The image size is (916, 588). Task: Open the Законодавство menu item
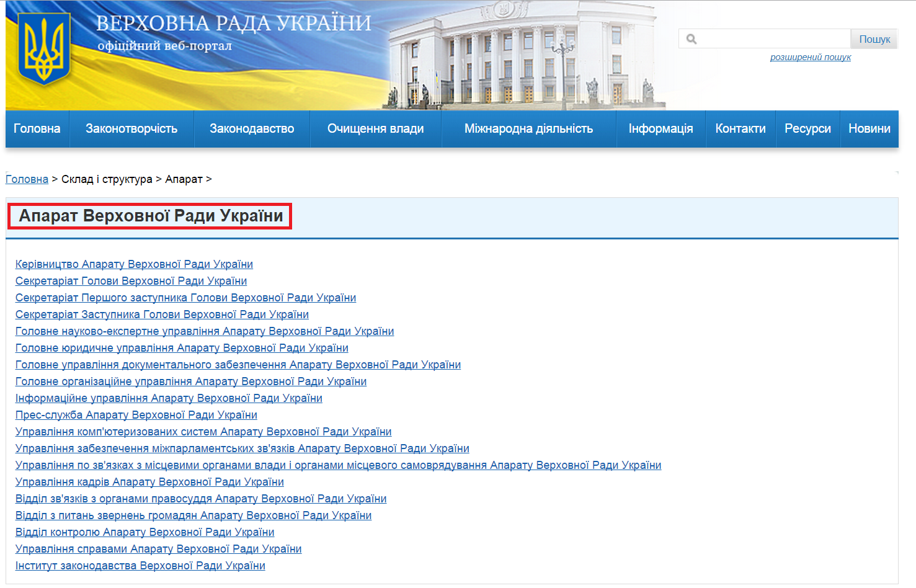pyautogui.click(x=252, y=128)
